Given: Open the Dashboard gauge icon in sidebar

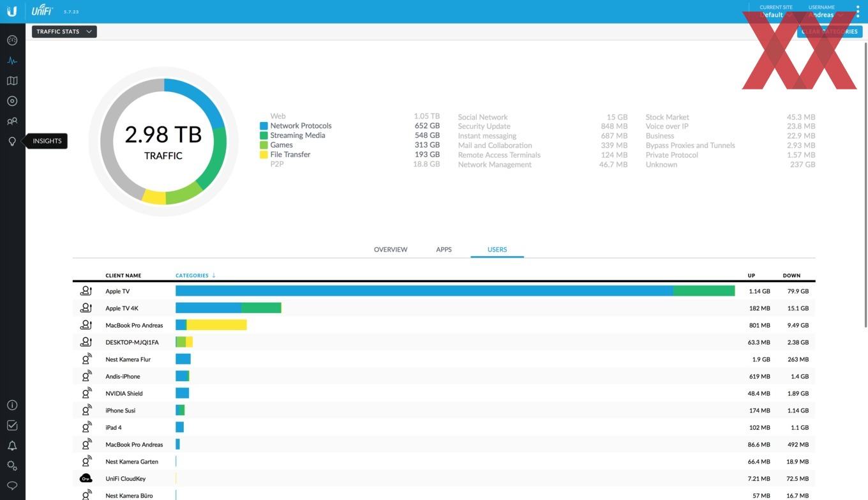Looking at the screenshot, I should (x=12, y=40).
